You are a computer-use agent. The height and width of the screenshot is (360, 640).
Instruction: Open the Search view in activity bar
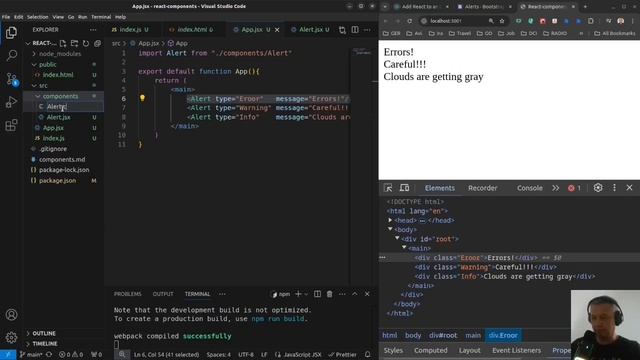click(x=11, y=55)
